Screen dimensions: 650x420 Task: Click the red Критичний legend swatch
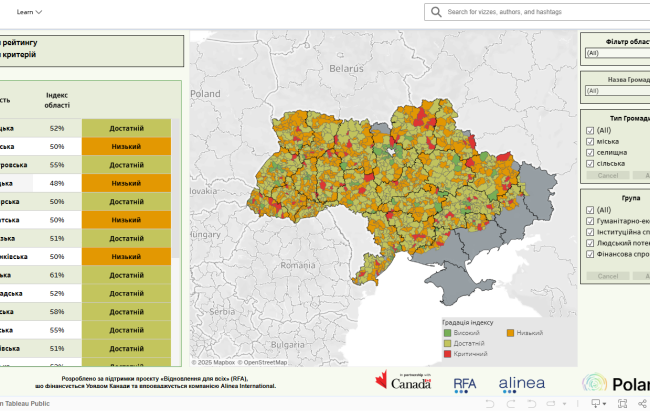[447, 354]
